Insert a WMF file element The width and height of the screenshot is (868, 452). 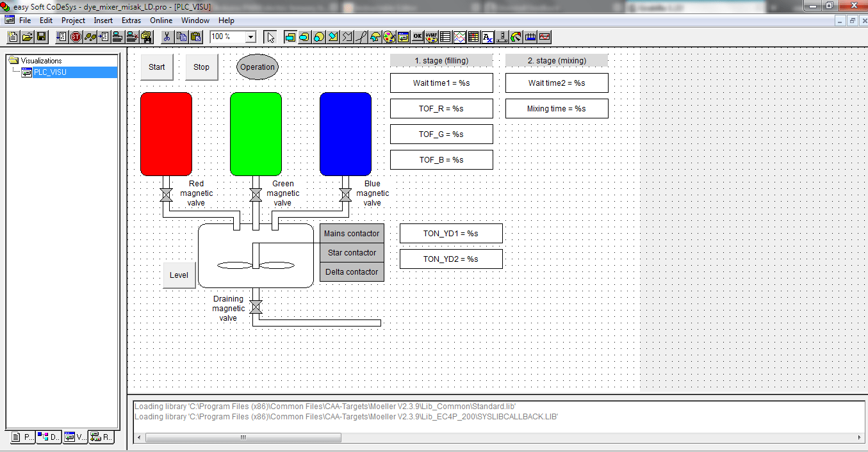(x=430, y=36)
